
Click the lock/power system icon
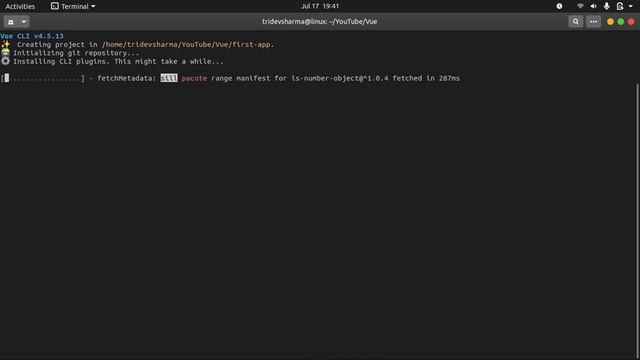coord(620,6)
